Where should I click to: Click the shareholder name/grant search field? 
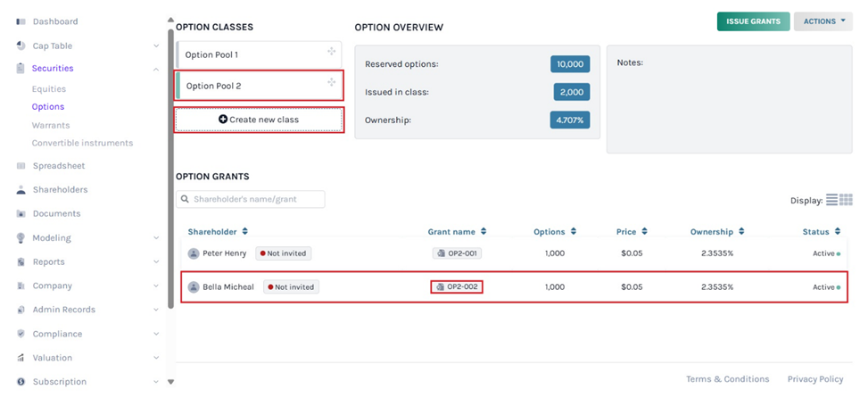pyautogui.click(x=250, y=199)
